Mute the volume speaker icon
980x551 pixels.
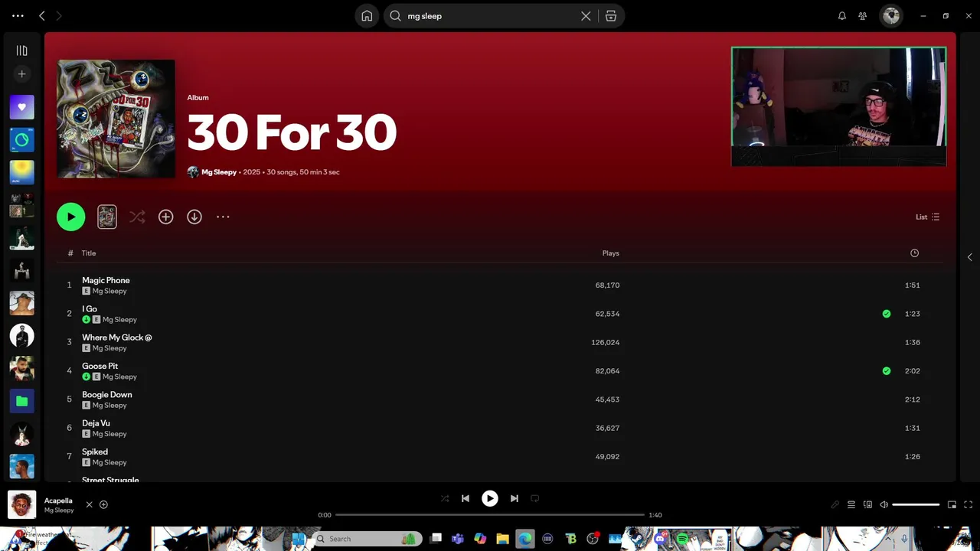pyautogui.click(x=884, y=504)
